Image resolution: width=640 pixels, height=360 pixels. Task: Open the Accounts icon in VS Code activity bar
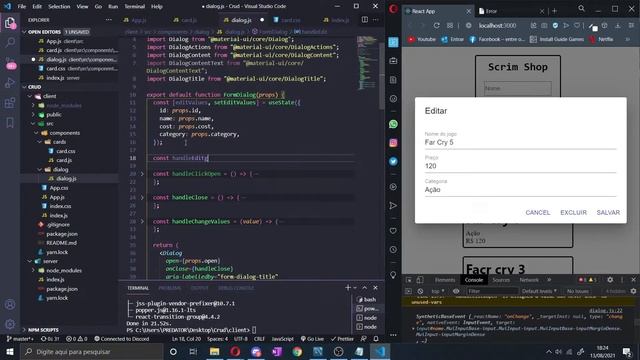tap(10, 304)
